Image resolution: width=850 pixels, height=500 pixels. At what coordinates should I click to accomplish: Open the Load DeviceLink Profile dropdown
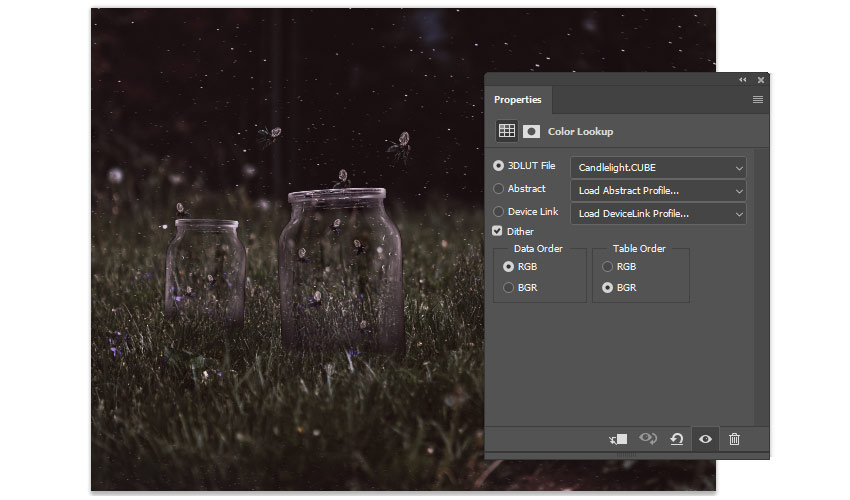(x=658, y=214)
